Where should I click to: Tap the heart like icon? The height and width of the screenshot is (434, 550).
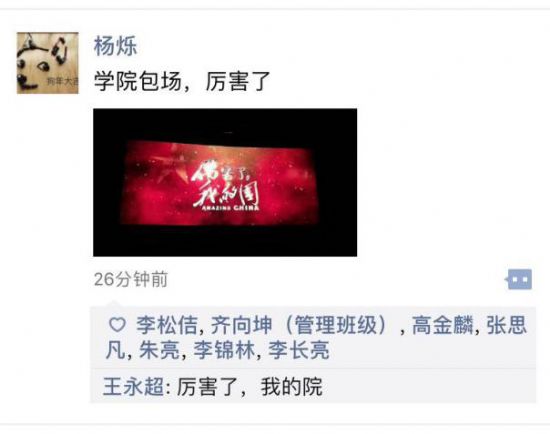[117, 325]
